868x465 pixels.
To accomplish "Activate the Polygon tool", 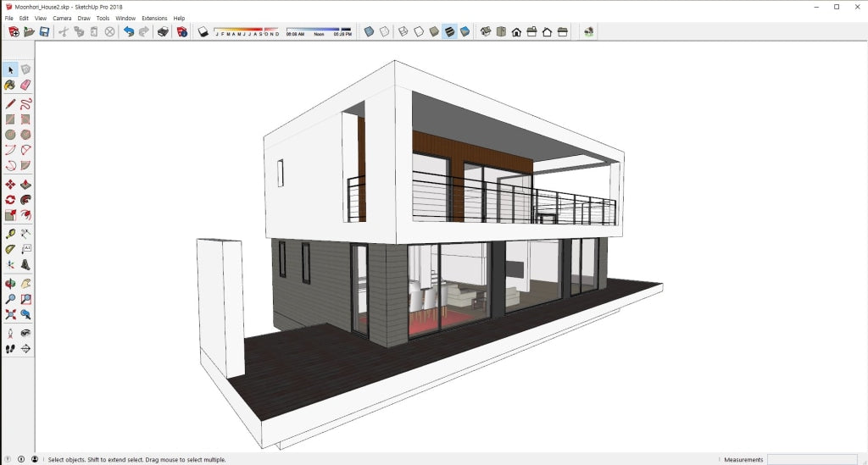I will (25, 135).
